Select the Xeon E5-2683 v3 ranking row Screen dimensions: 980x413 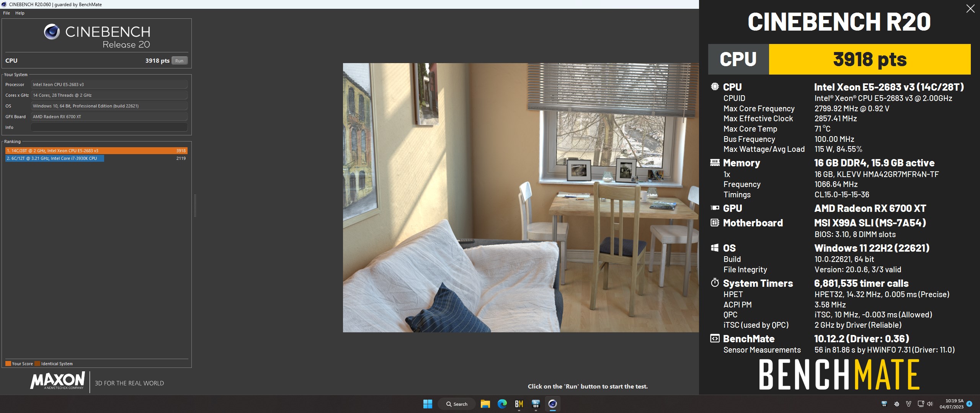pyautogui.click(x=96, y=151)
